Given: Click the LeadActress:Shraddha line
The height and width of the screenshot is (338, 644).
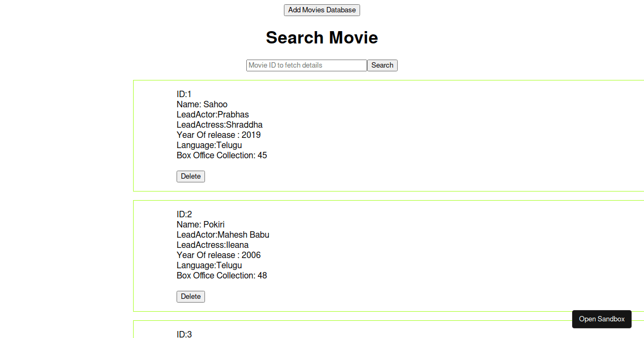Looking at the screenshot, I should pyautogui.click(x=219, y=125).
